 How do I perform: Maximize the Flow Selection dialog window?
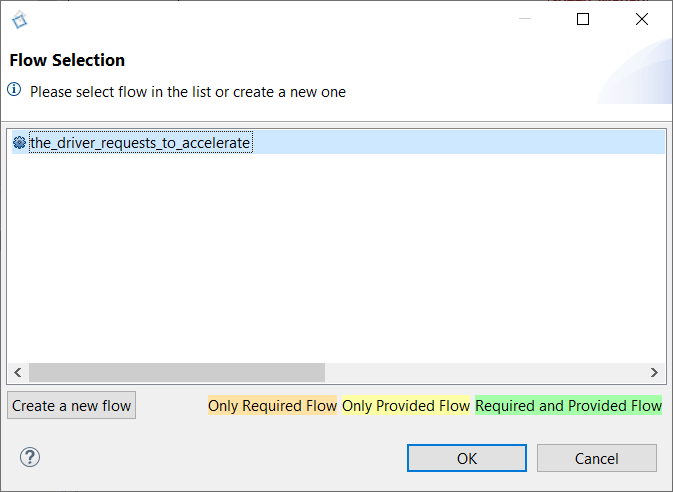583,19
